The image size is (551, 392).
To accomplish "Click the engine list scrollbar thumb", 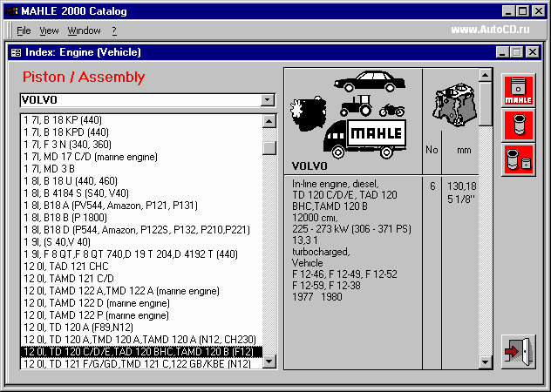I will pyautogui.click(x=269, y=148).
